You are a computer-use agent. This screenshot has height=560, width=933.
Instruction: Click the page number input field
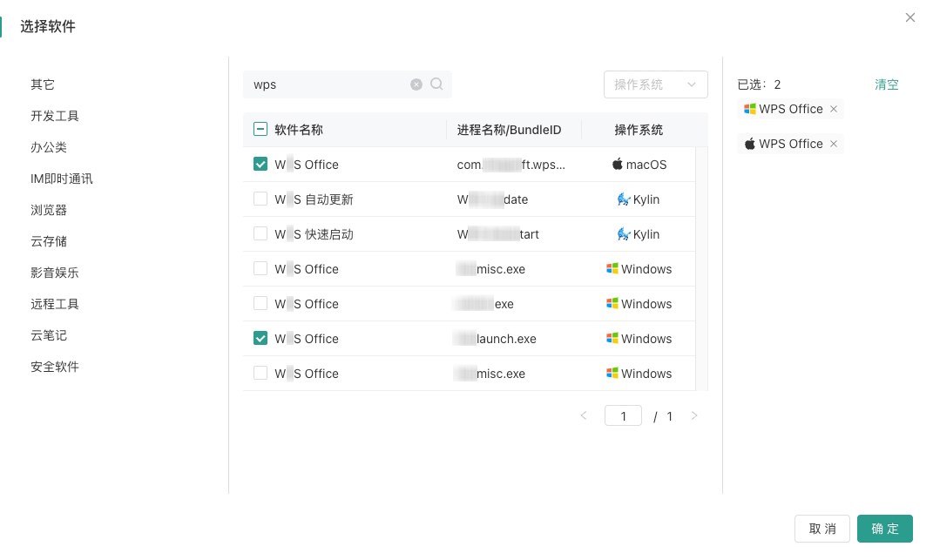[x=623, y=416]
